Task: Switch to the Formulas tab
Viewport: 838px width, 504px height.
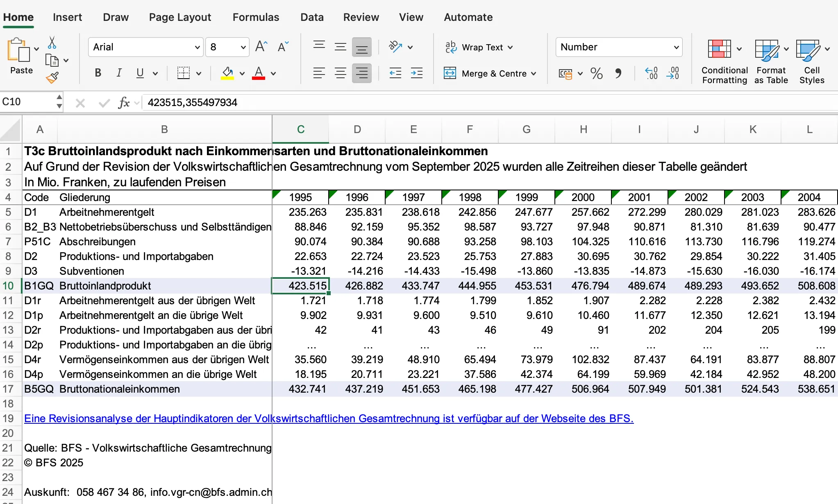Action: pyautogui.click(x=256, y=17)
